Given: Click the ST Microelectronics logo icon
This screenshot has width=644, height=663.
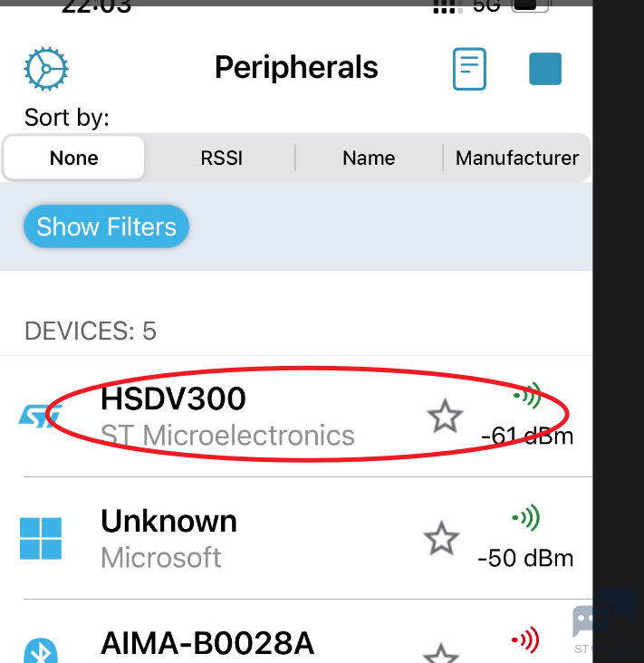Looking at the screenshot, I should (x=41, y=416).
